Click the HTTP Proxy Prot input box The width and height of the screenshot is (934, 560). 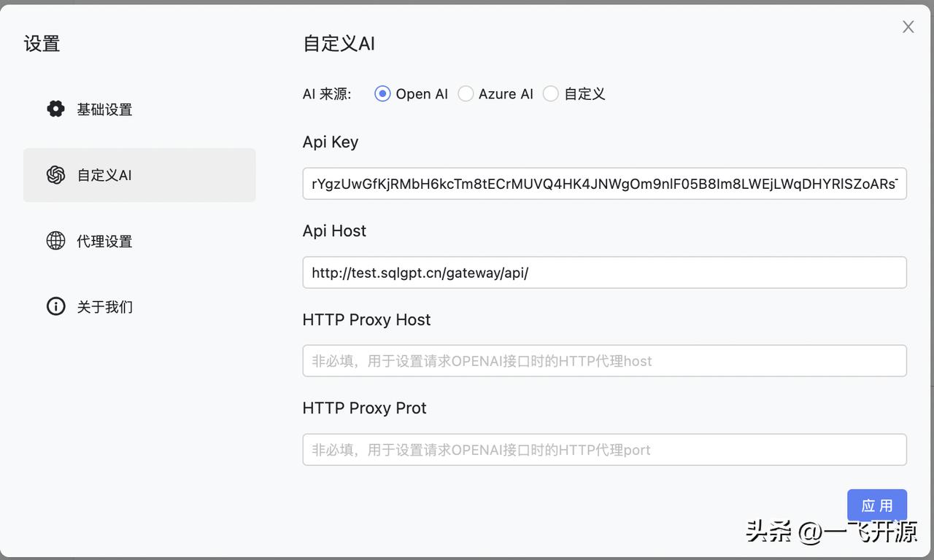pyautogui.click(x=604, y=450)
